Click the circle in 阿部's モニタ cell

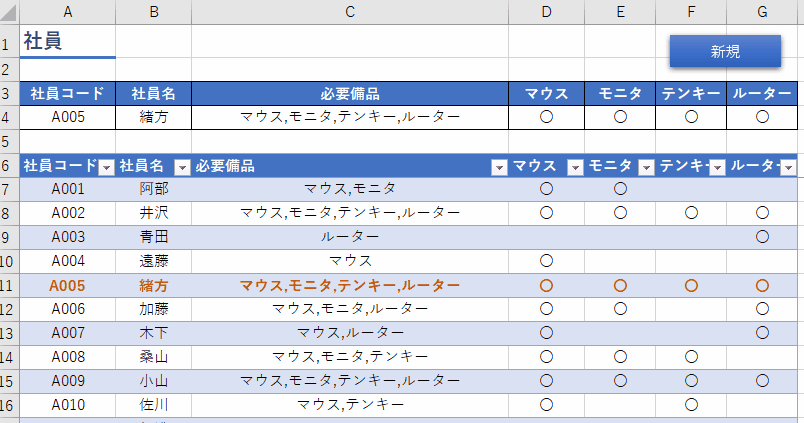click(x=620, y=189)
